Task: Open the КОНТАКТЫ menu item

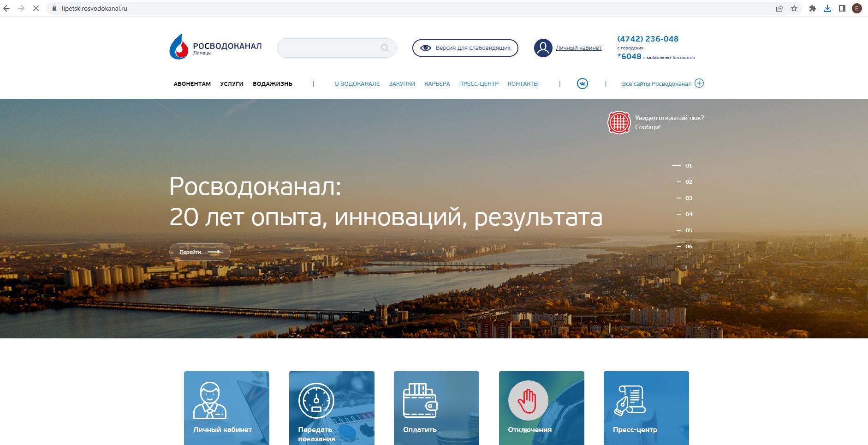Action: [523, 84]
